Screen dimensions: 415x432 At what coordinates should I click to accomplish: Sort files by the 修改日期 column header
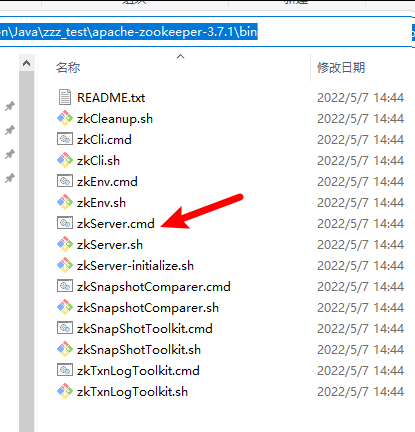click(x=341, y=68)
